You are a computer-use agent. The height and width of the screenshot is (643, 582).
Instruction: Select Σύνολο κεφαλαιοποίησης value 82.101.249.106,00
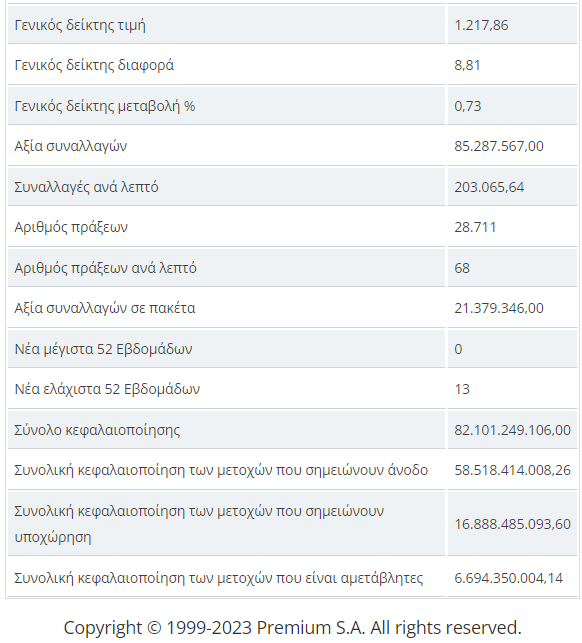coord(512,430)
